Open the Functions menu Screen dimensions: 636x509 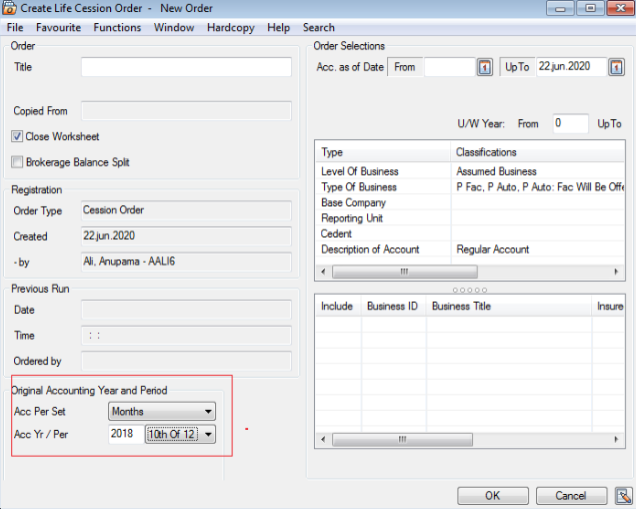(x=117, y=28)
